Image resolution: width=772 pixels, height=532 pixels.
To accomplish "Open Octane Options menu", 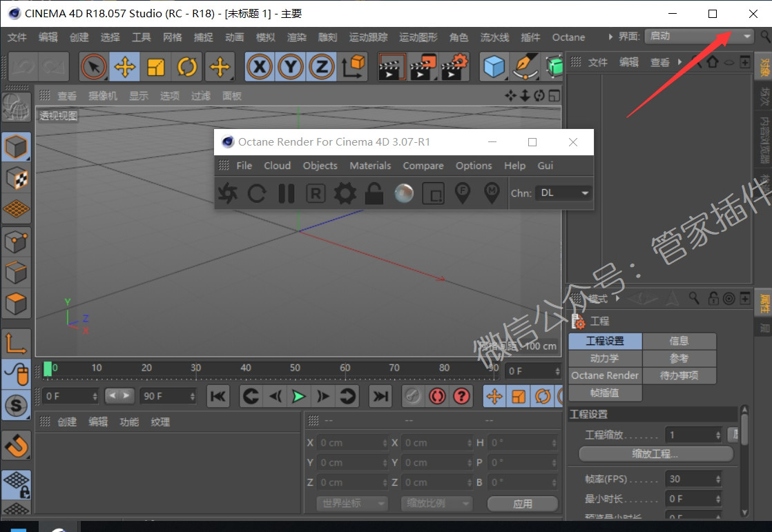I will pos(474,166).
